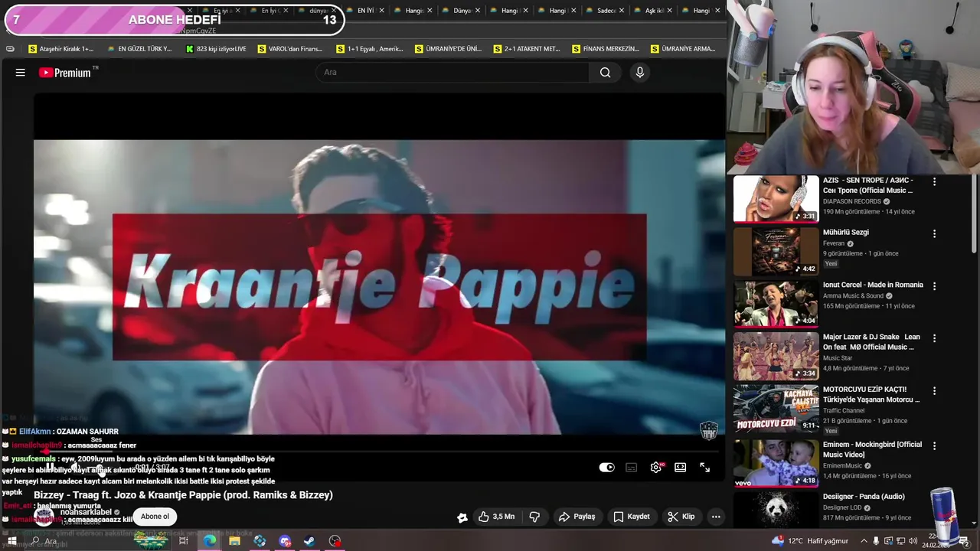This screenshot has width=980, height=551.
Task: Open the notification center icon
Action: point(965,542)
